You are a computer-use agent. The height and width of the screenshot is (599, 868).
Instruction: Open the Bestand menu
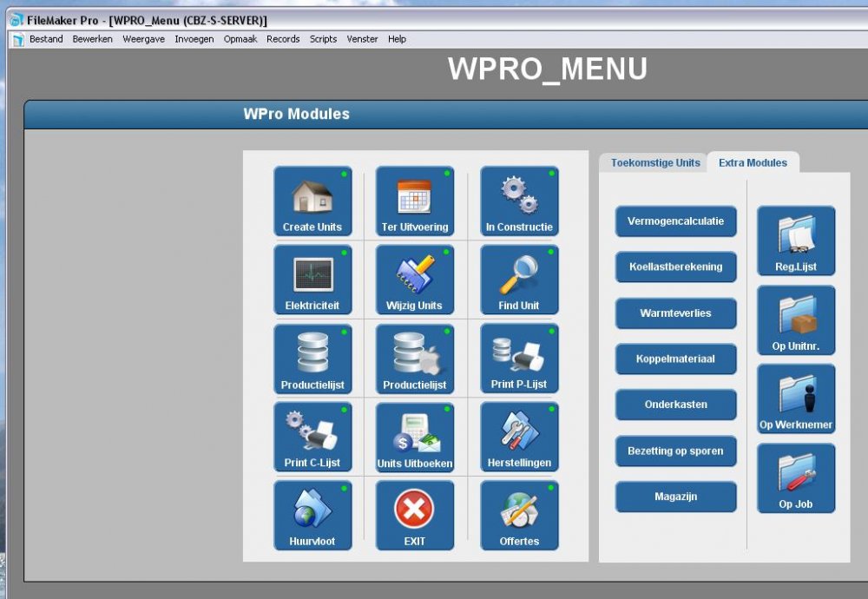click(46, 39)
